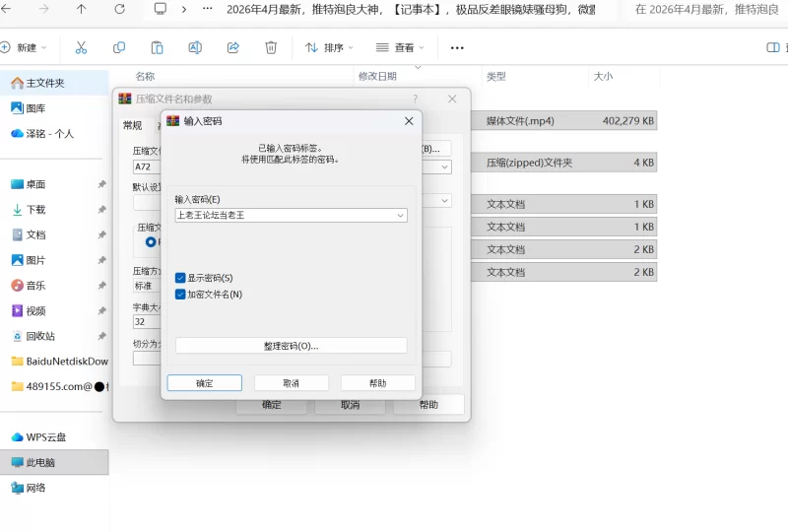788x532 pixels.
Task: Open the 查看 view dropdown
Action: point(400,47)
